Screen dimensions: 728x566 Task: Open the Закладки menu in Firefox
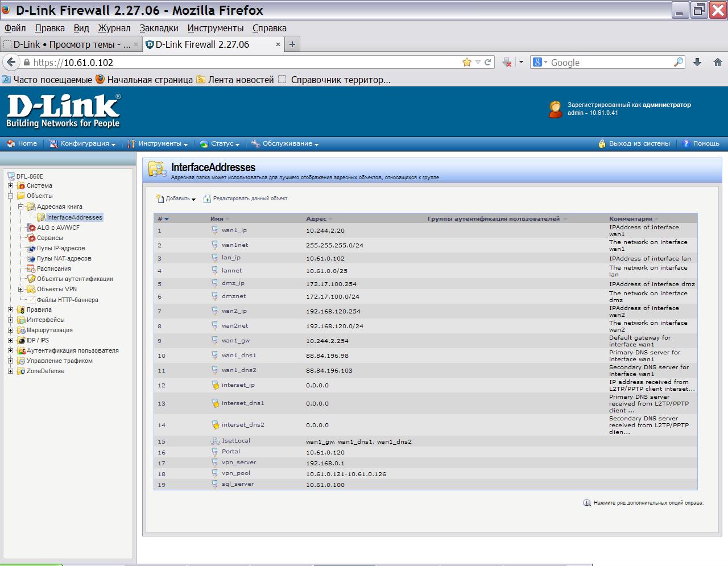point(159,28)
